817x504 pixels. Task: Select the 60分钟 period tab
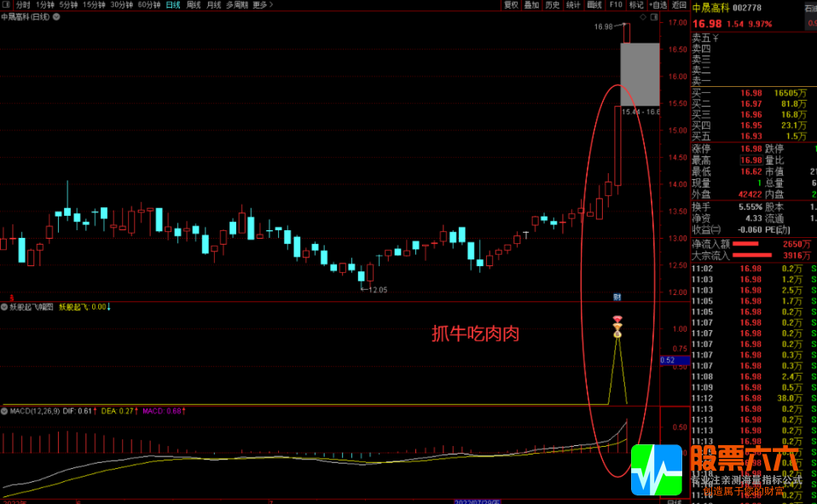pos(149,5)
